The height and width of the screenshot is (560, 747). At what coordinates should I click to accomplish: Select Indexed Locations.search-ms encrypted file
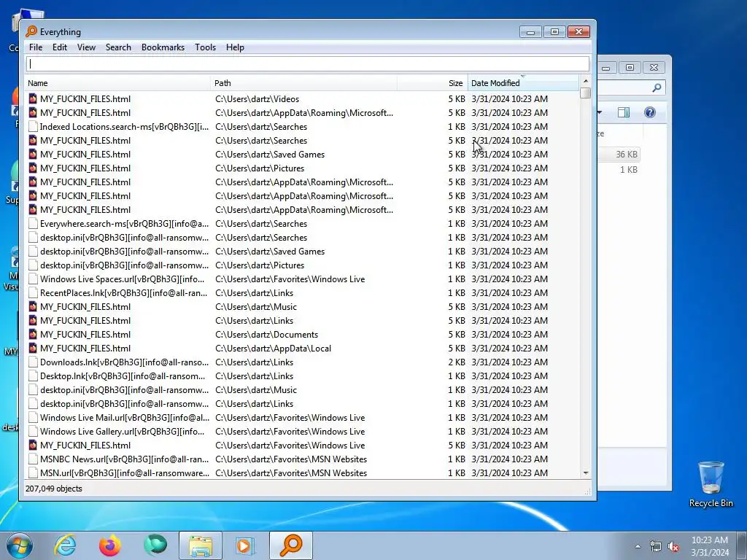[124, 127]
